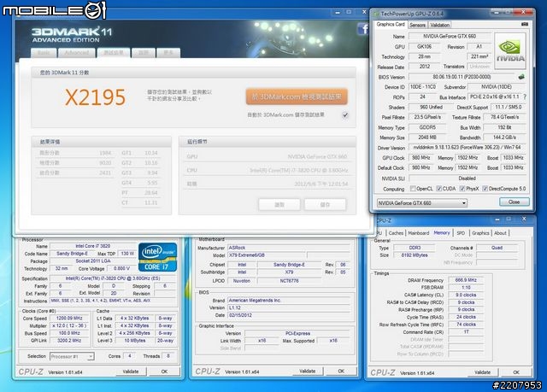Click the GPU-Z title bar app icon
547x392 pixels.
point(376,14)
